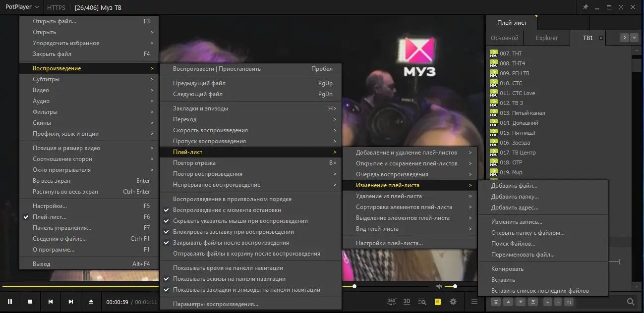Expand the 'Скины' submenu
The image size is (644, 313).
(89, 123)
